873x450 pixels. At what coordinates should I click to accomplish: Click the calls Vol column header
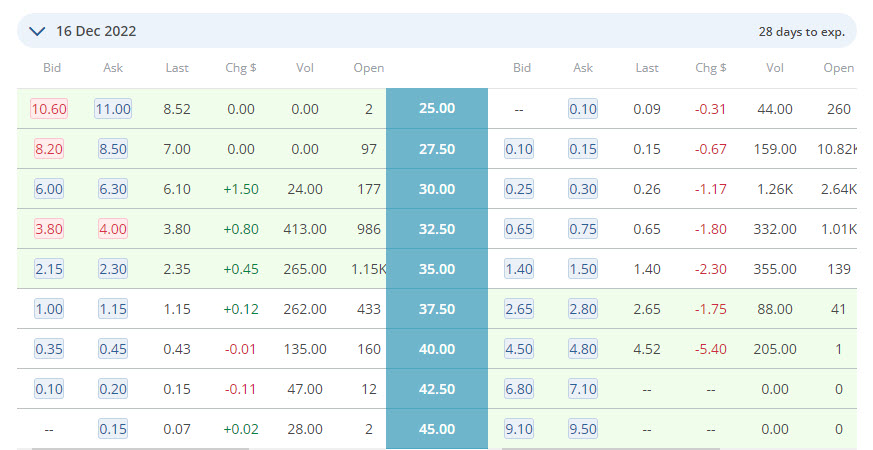305,68
